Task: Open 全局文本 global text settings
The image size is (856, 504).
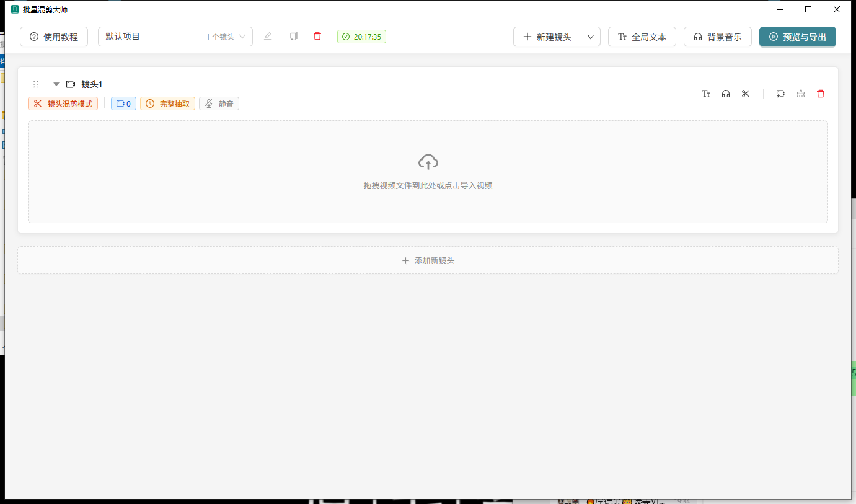Action: (x=642, y=37)
